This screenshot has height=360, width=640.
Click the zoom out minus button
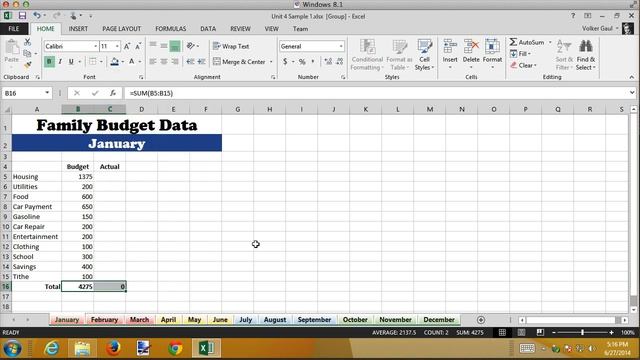[554, 332]
